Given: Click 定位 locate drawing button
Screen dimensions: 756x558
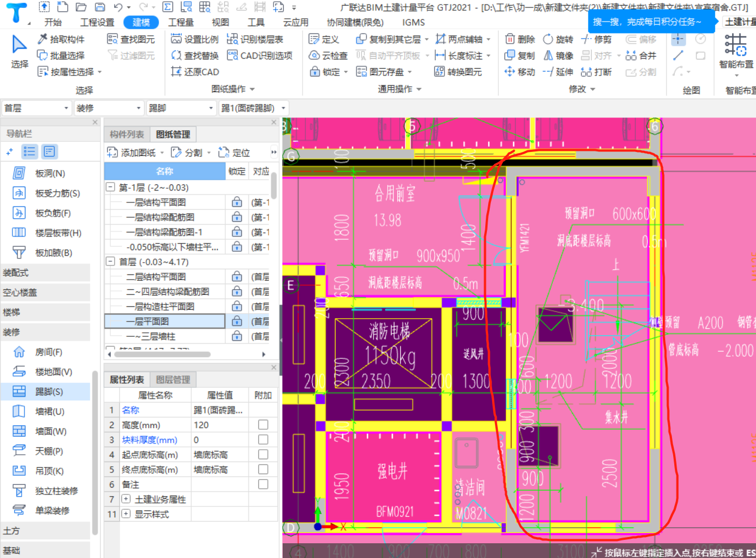Looking at the screenshot, I should (234, 153).
